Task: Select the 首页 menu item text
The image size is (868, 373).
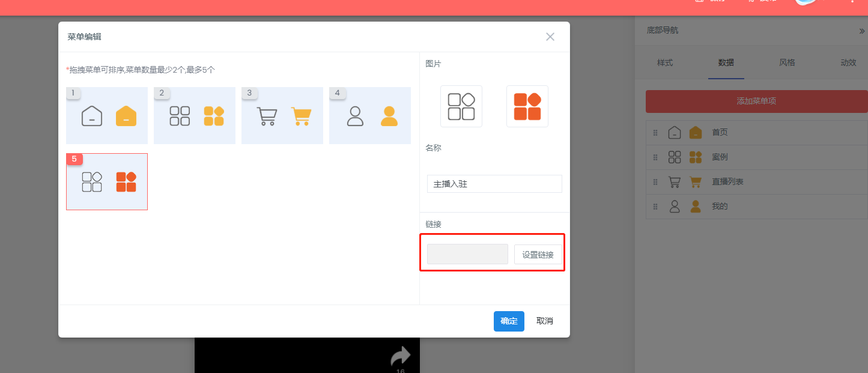Action: point(720,132)
